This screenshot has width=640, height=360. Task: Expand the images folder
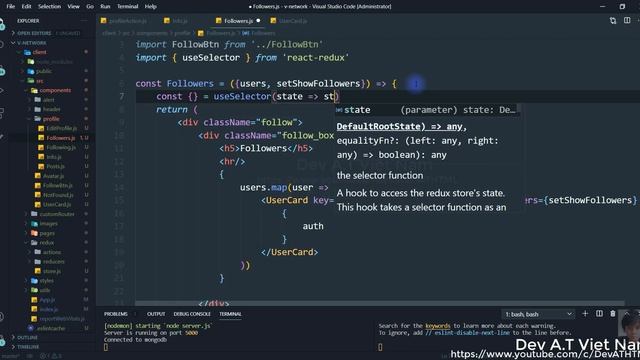coord(49,224)
